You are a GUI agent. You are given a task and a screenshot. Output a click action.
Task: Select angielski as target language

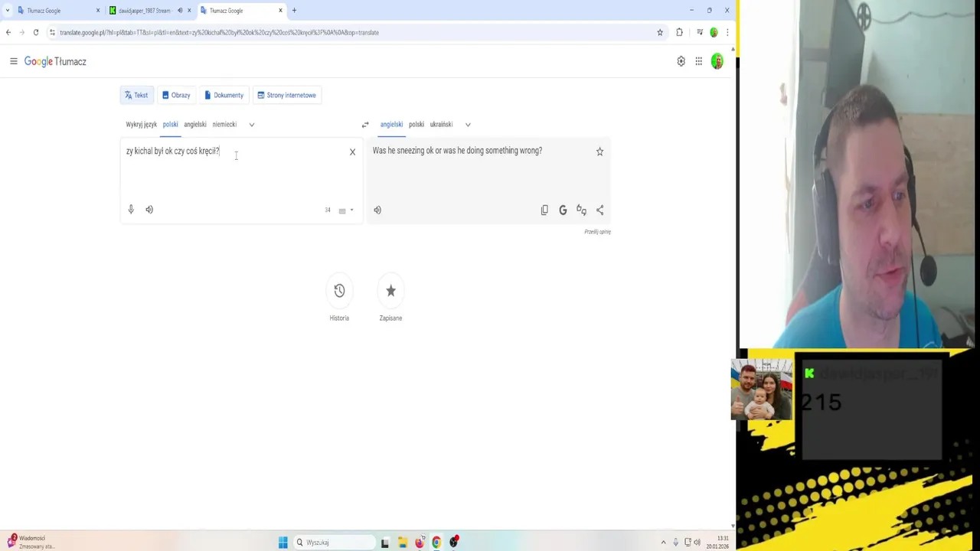tap(391, 124)
